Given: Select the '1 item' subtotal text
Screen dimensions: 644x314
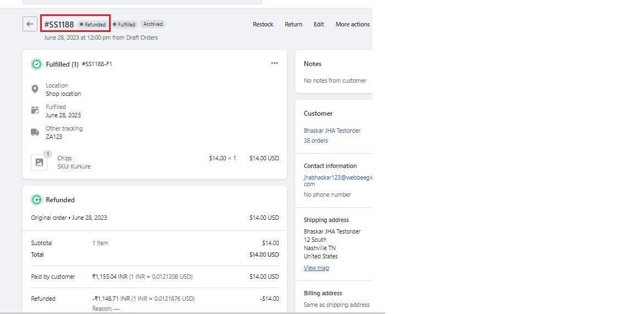Looking at the screenshot, I should coord(100,243).
